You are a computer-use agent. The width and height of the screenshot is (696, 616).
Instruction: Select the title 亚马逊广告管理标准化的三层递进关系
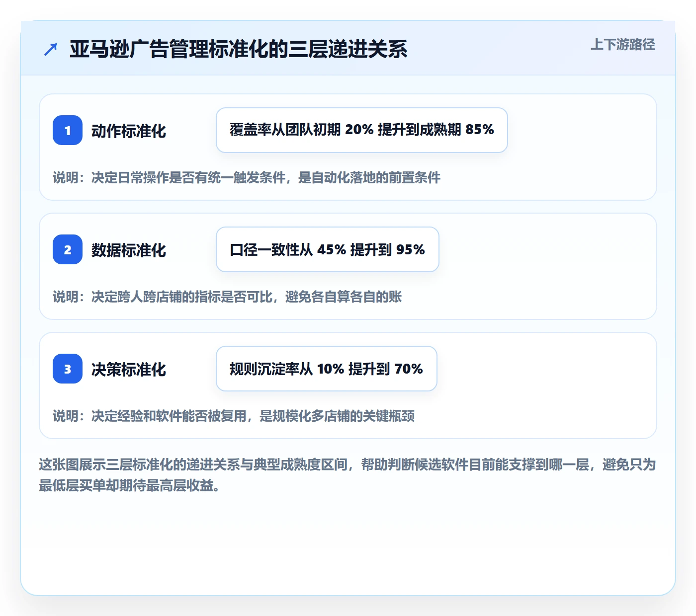pos(239,49)
